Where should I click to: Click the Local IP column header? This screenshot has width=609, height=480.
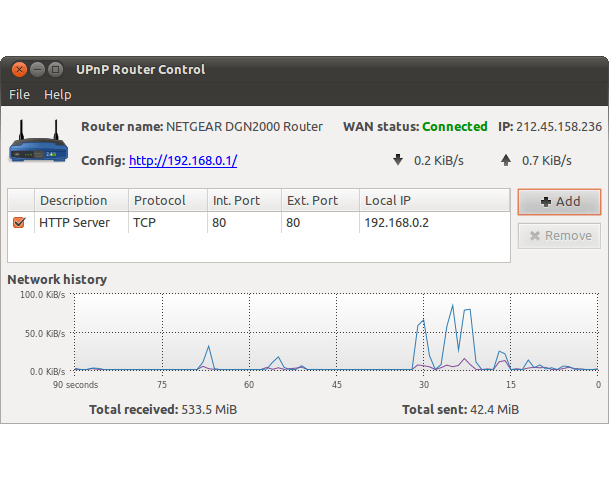pos(435,200)
